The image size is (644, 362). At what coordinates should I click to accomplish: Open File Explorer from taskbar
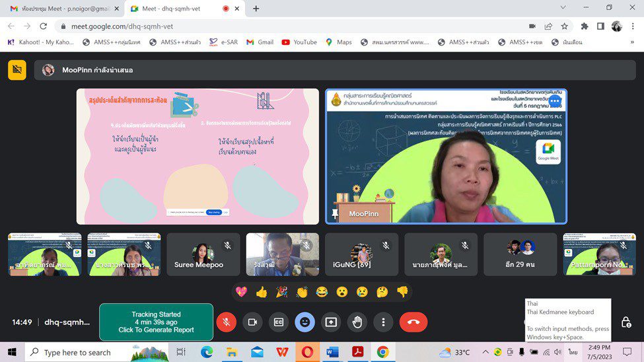point(232,352)
